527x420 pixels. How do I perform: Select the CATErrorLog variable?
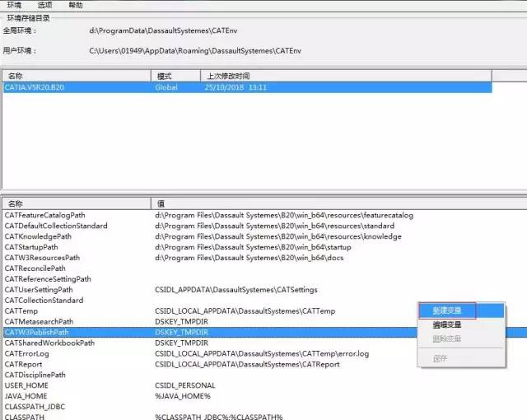point(26,353)
